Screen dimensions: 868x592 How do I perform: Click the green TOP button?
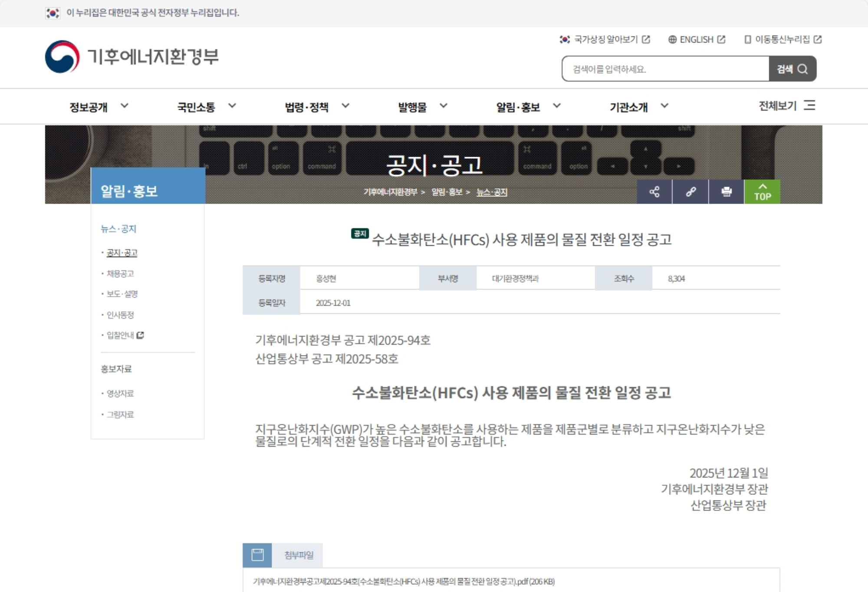pyautogui.click(x=762, y=192)
